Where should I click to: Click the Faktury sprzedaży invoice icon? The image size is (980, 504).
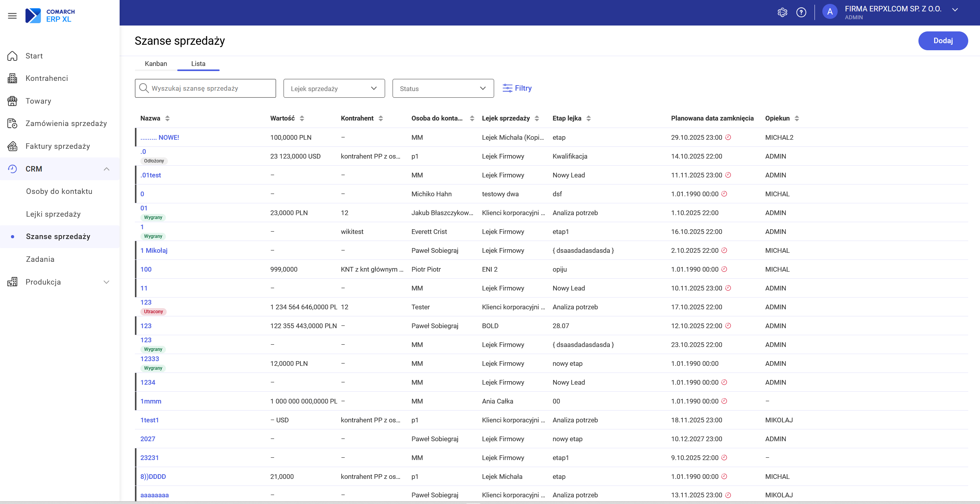coord(12,146)
